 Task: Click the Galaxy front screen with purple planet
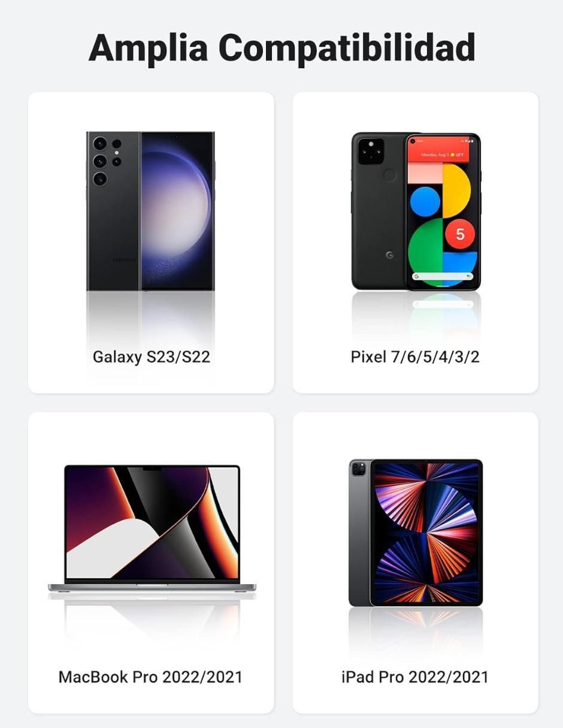point(177,211)
